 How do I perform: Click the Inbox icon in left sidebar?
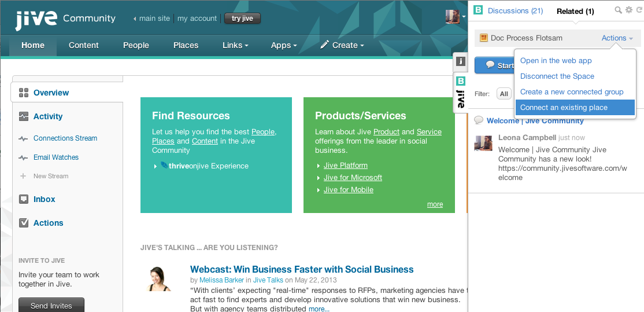23,199
